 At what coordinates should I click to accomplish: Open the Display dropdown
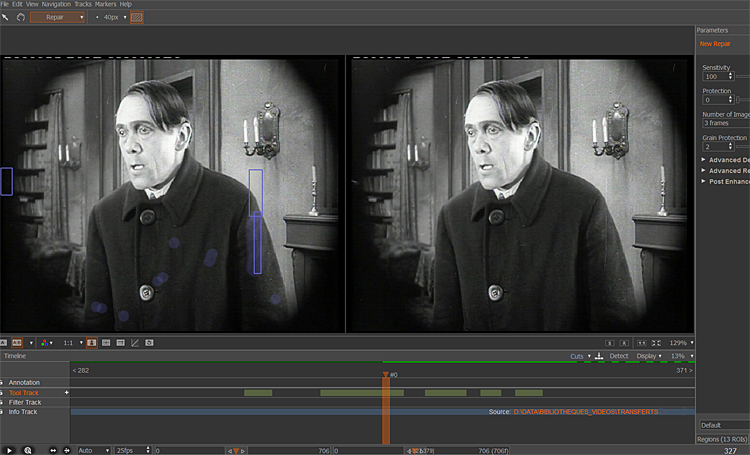coord(649,356)
